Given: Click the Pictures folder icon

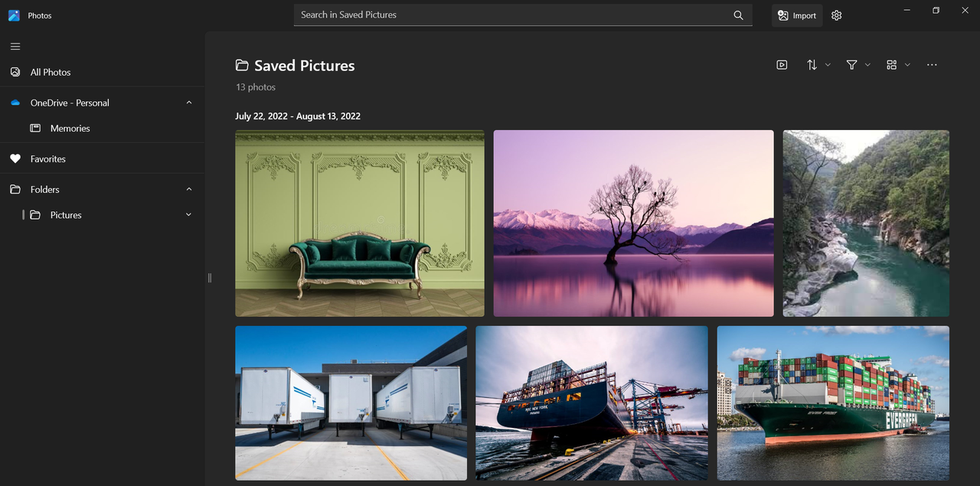Looking at the screenshot, I should tap(35, 215).
